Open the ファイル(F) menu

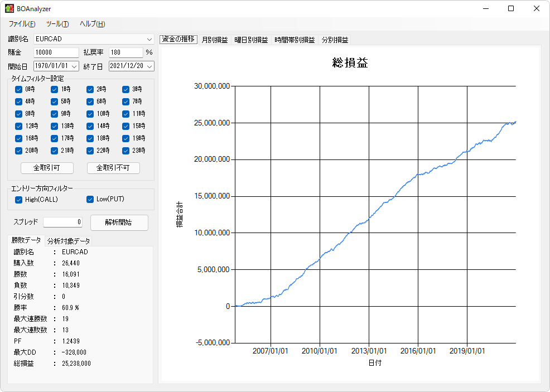pyautogui.click(x=22, y=24)
